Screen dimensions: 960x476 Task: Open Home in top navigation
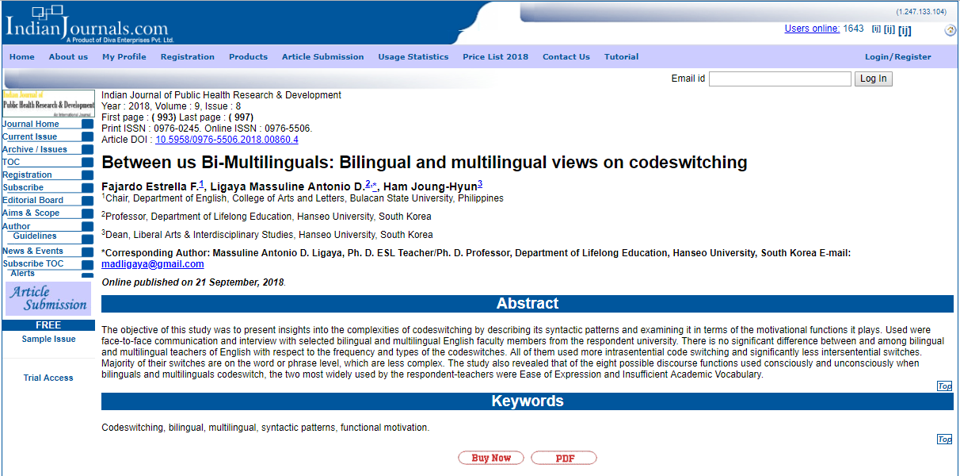pyautogui.click(x=22, y=57)
